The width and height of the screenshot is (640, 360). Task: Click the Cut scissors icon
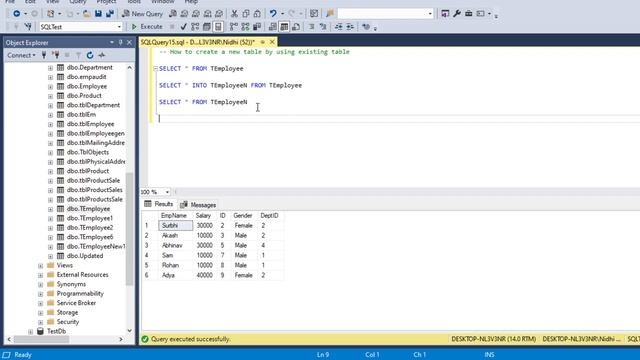[234, 14]
